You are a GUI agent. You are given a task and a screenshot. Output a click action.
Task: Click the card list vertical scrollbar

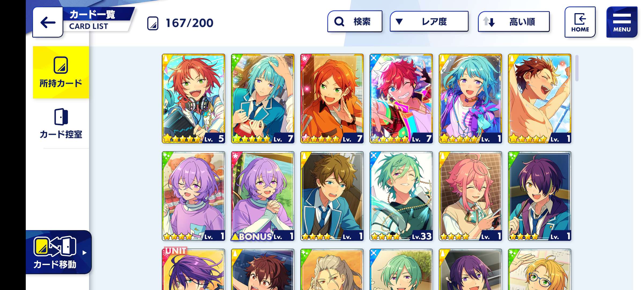click(x=577, y=68)
